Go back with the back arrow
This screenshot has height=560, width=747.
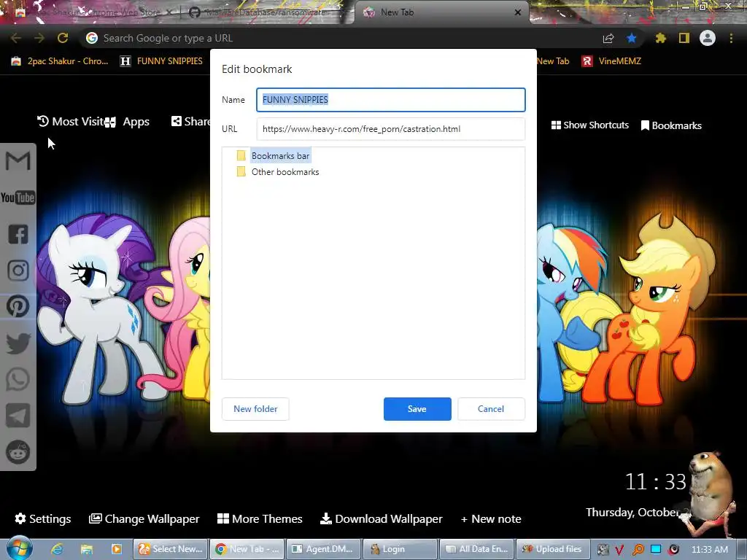pos(16,38)
